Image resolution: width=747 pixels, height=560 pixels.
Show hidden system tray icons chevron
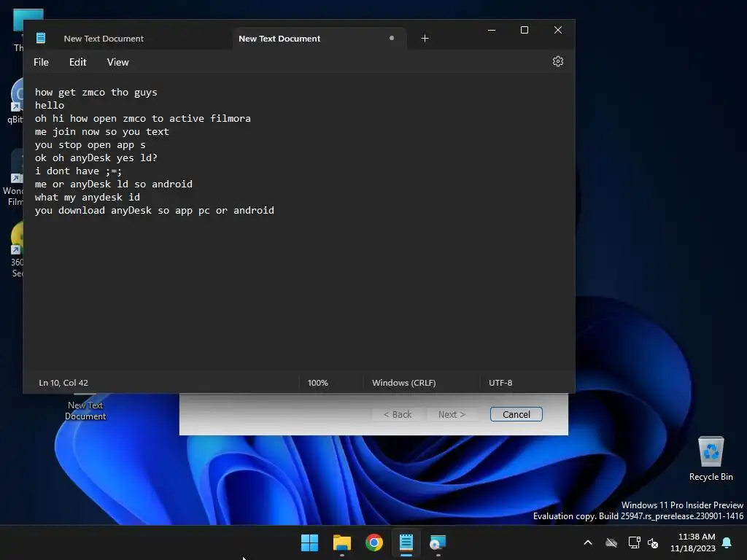point(588,542)
